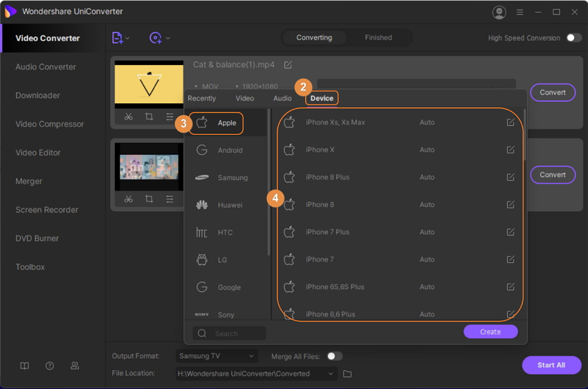Viewport: 588px width, 389px height.
Task: Click the user account avatar icon
Action: pyautogui.click(x=499, y=12)
